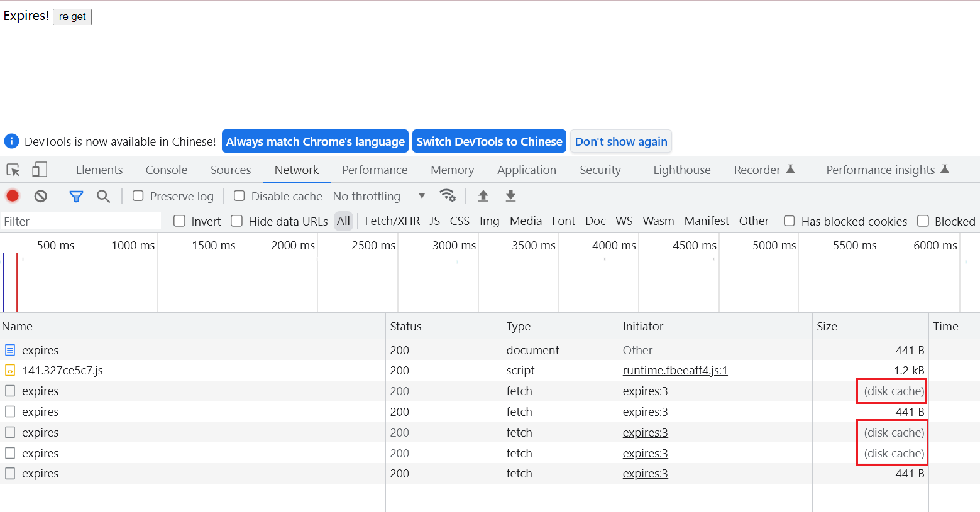980x512 pixels.
Task: Click the script icon beside 141.327ce5c7.js
Action: point(10,370)
